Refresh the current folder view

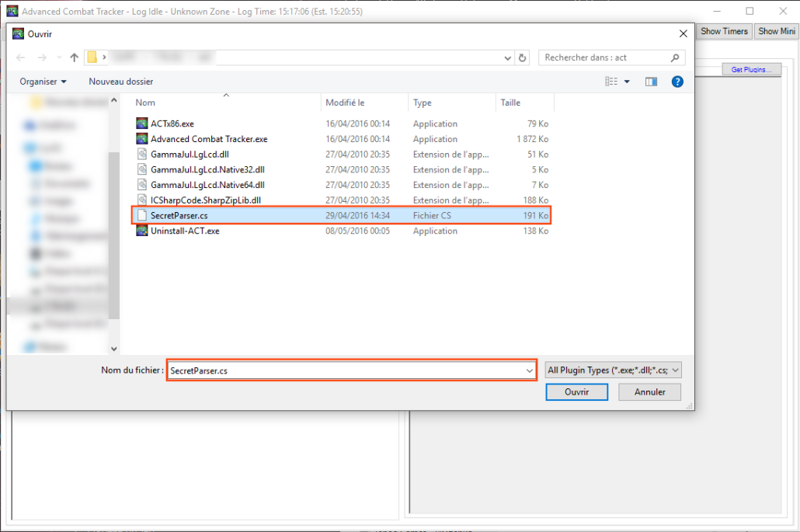523,57
